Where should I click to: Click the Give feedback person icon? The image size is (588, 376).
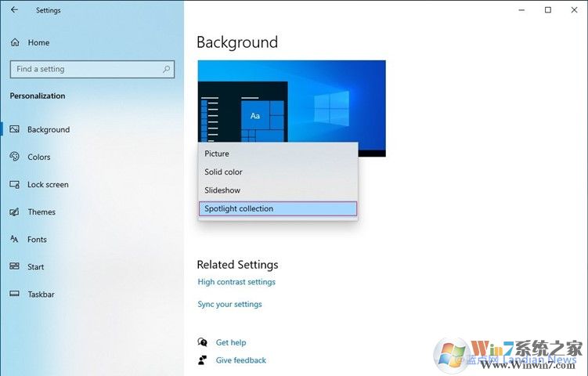tap(203, 360)
